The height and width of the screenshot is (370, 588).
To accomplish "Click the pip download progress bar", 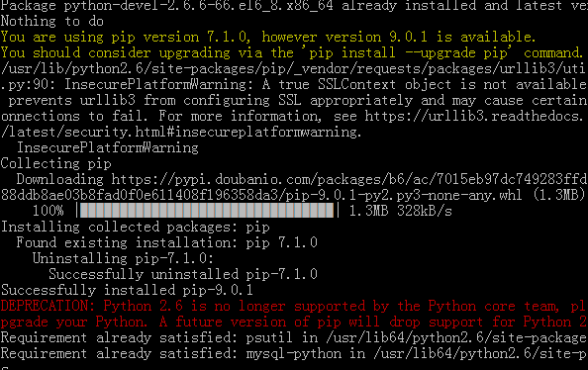I will [x=207, y=211].
